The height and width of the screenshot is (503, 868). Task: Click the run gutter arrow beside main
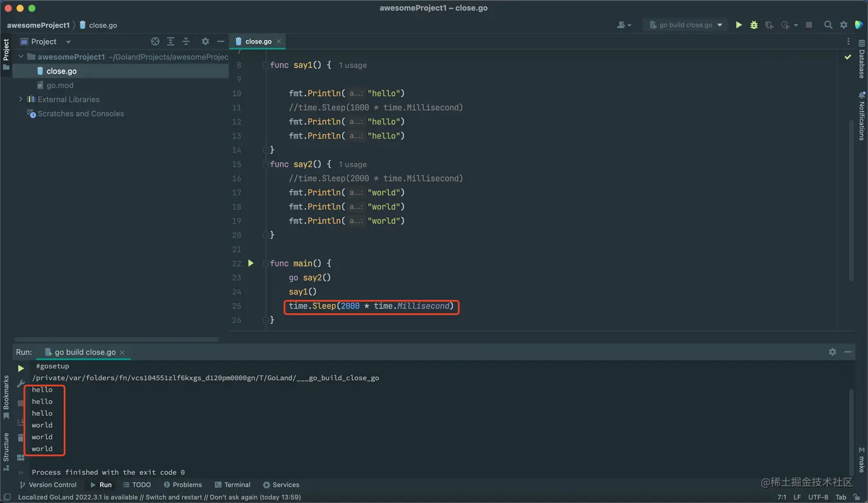pos(251,263)
